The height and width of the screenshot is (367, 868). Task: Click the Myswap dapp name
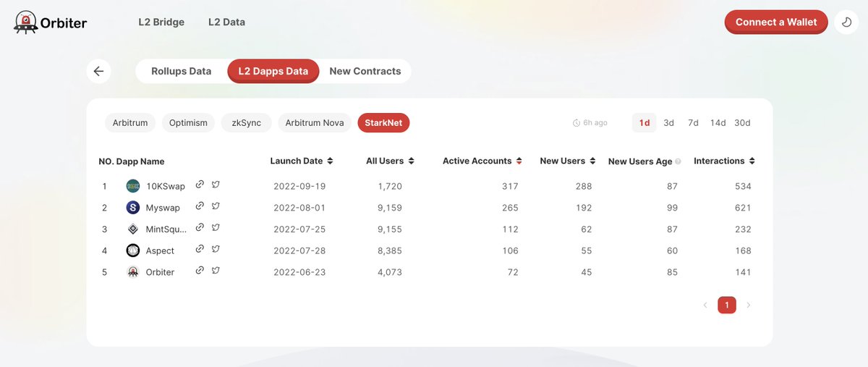click(x=163, y=208)
